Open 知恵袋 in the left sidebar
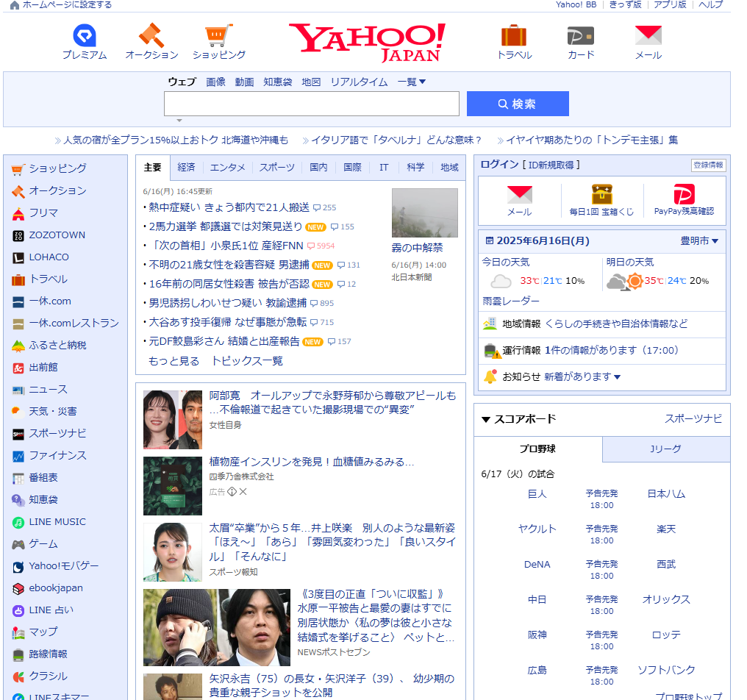Image resolution: width=747 pixels, height=700 pixels. pos(43,499)
